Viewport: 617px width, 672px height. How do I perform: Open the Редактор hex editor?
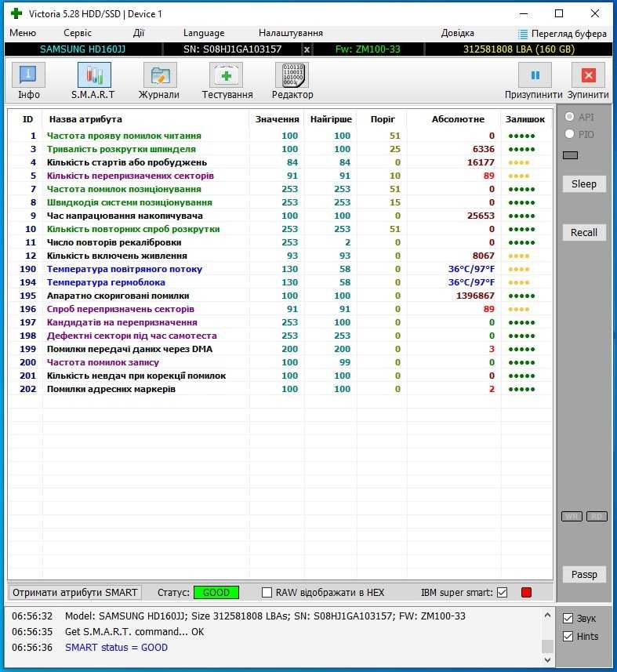[292, 81]
